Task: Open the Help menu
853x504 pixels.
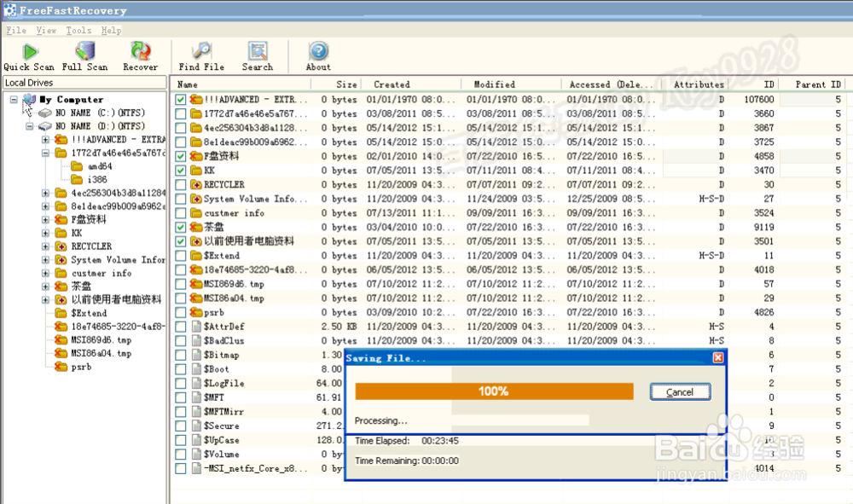Action: 111,31
